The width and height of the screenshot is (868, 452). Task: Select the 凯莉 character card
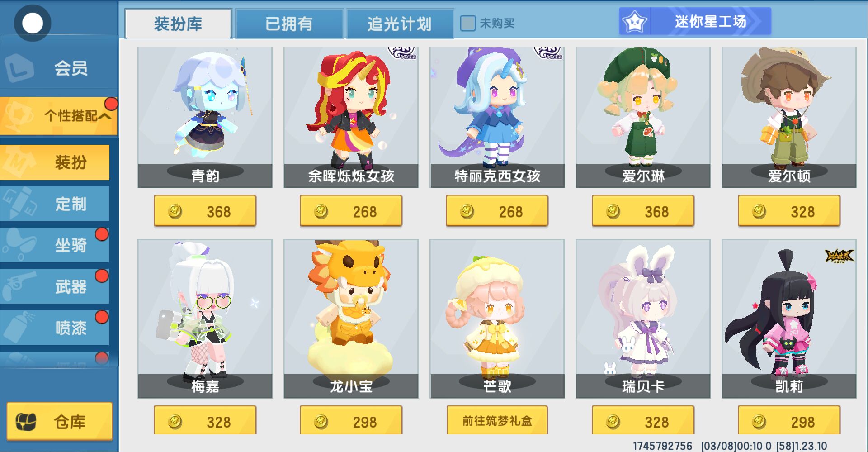(789, 319)
